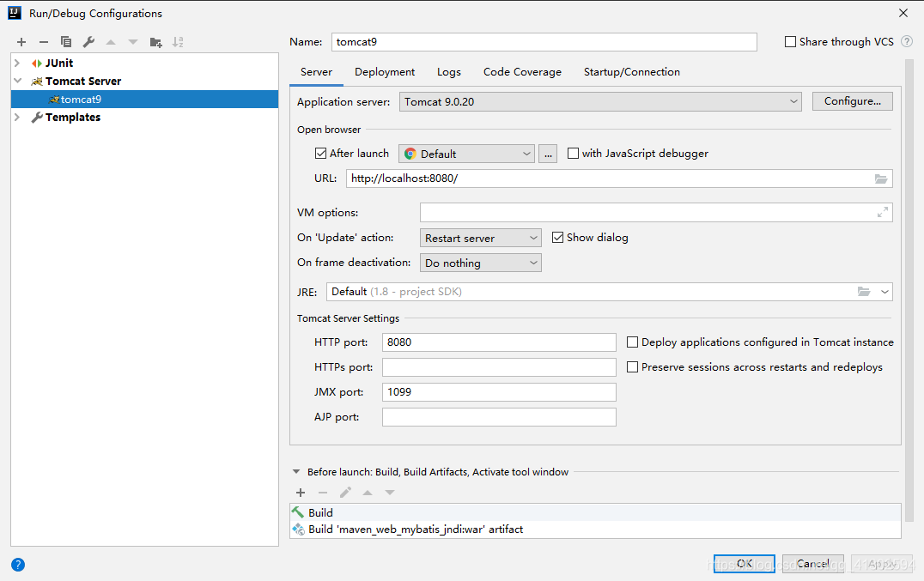Open On frame deactivation dropdown

pos(480,263)
